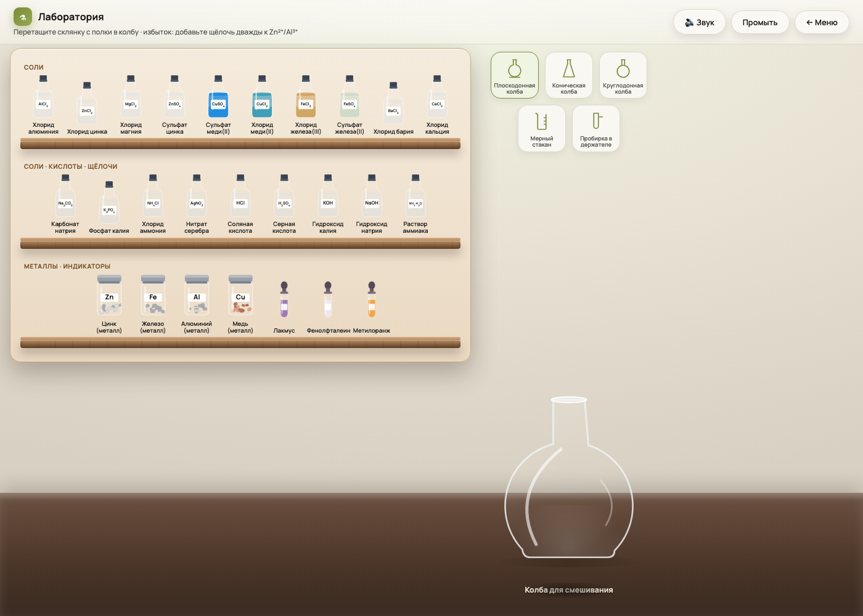Select the silver nitrate AgNO3 bottle

pyautogui.click(x=197, y=197)
